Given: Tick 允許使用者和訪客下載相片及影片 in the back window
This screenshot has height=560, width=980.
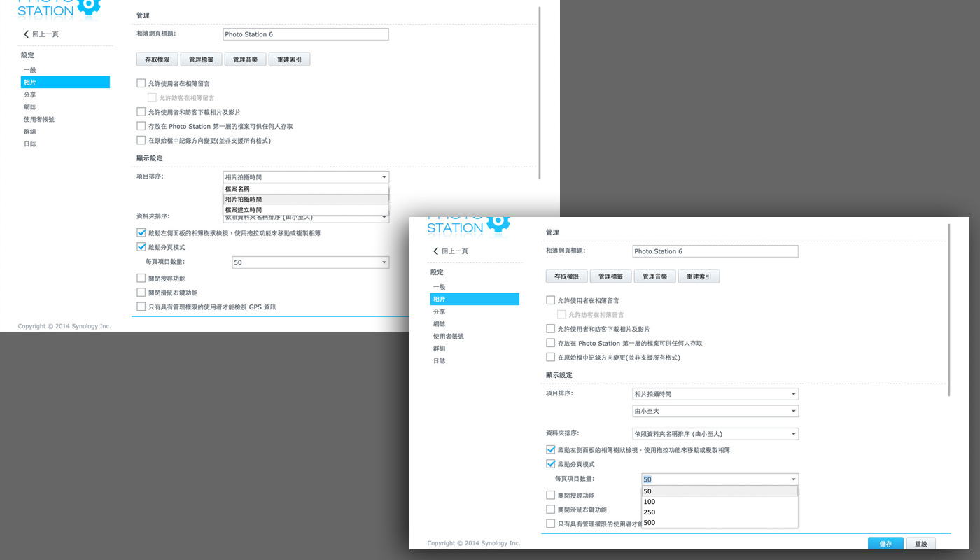Looking at the screenshot, I should pyautogui.click(x=141, y=112).
